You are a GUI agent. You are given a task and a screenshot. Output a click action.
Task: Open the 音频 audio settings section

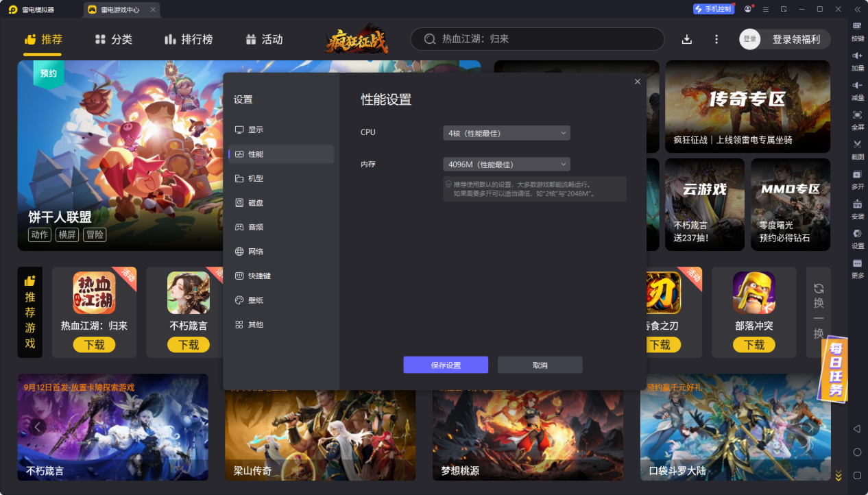click(x=281, y=227)
